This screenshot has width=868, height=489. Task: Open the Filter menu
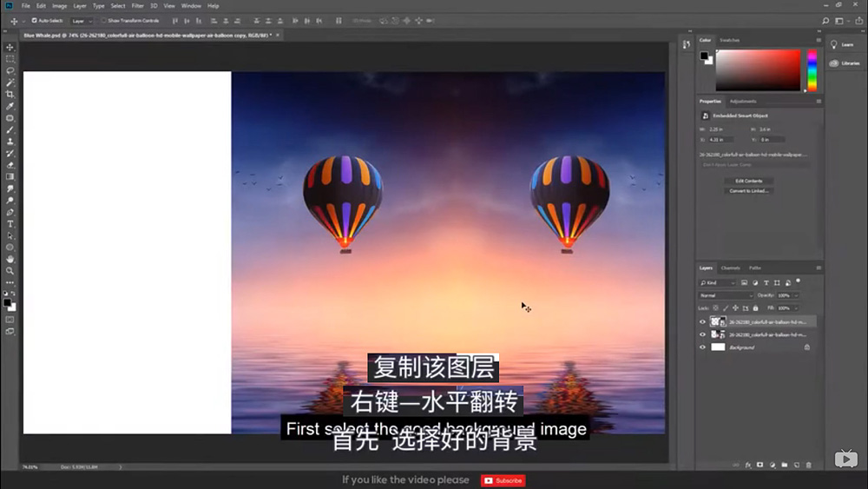(138, 6)
